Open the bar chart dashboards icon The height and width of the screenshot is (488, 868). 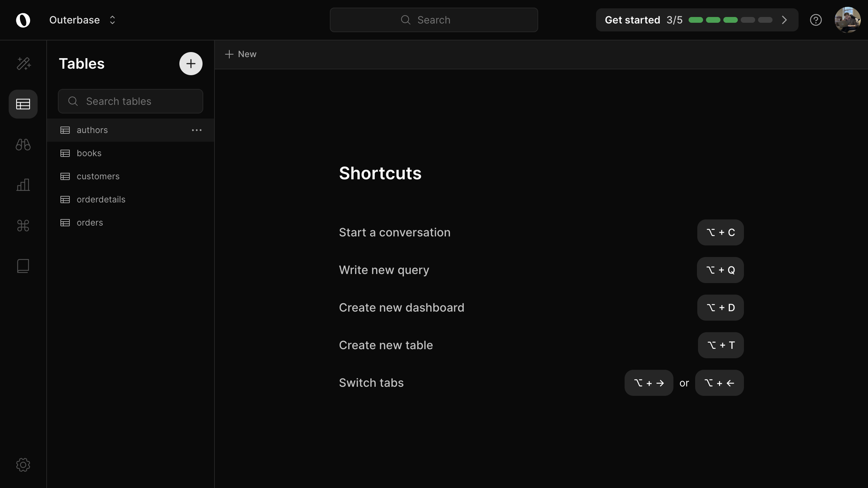[23, 185]
